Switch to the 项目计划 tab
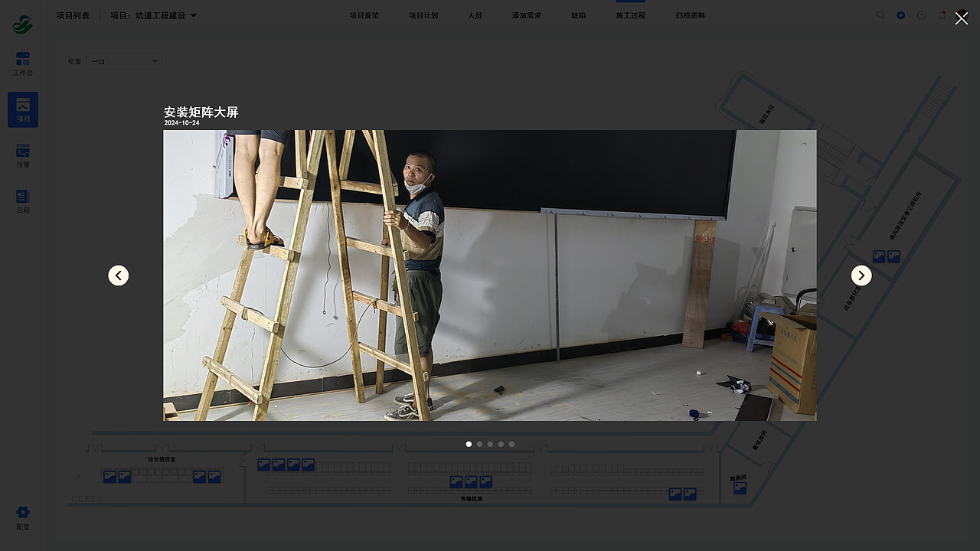The width and height of the screenshot is (980, 551). click(x=423, y=15)
